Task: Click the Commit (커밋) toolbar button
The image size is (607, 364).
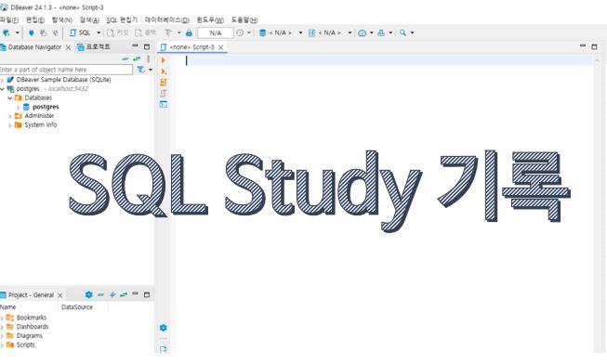Action: (118, 32)
